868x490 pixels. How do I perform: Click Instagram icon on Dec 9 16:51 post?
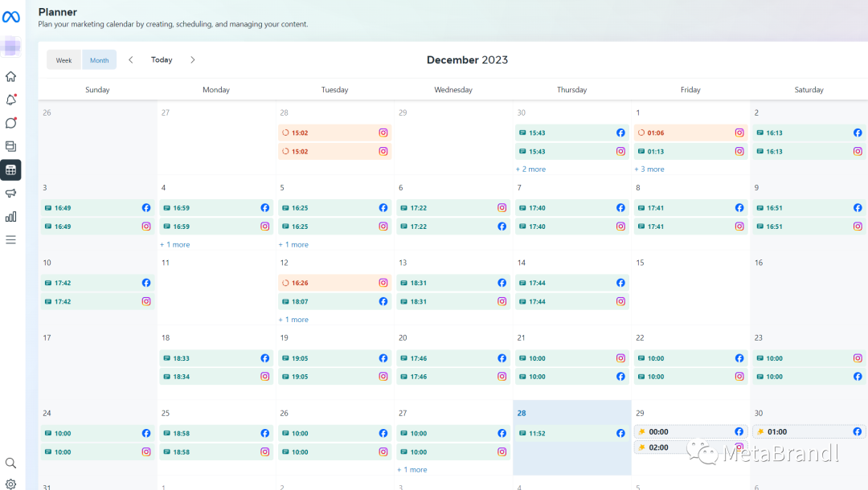(858, 227)
